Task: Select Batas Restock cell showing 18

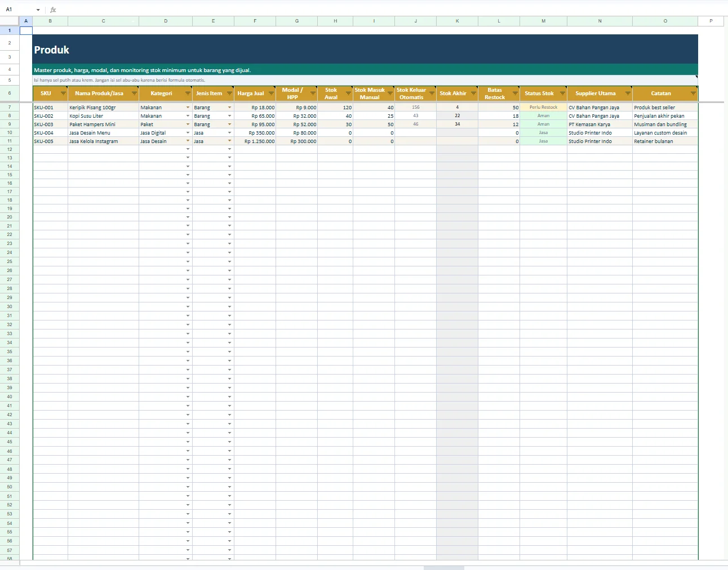Action: coord(499,116)
